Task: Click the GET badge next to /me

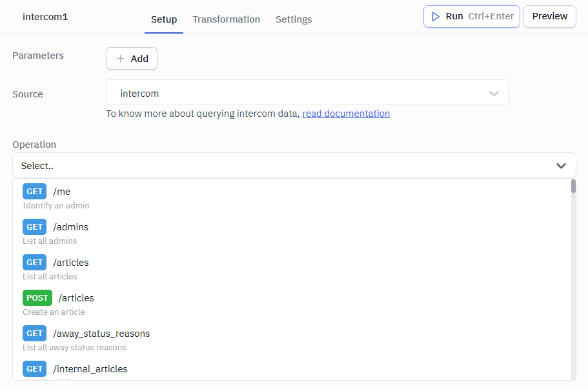Action: click(34, 192)
